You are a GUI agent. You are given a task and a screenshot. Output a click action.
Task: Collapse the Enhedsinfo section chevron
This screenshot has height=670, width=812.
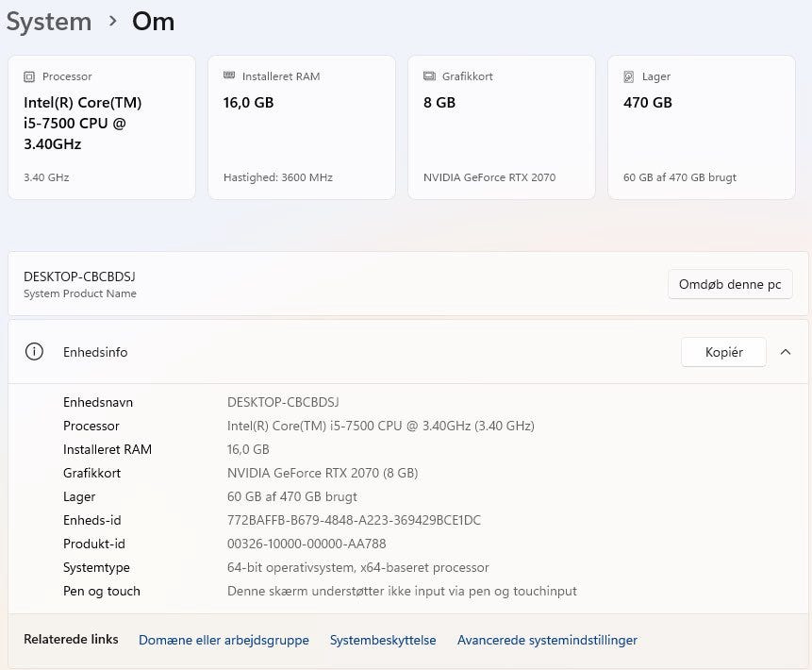[786, 352]
